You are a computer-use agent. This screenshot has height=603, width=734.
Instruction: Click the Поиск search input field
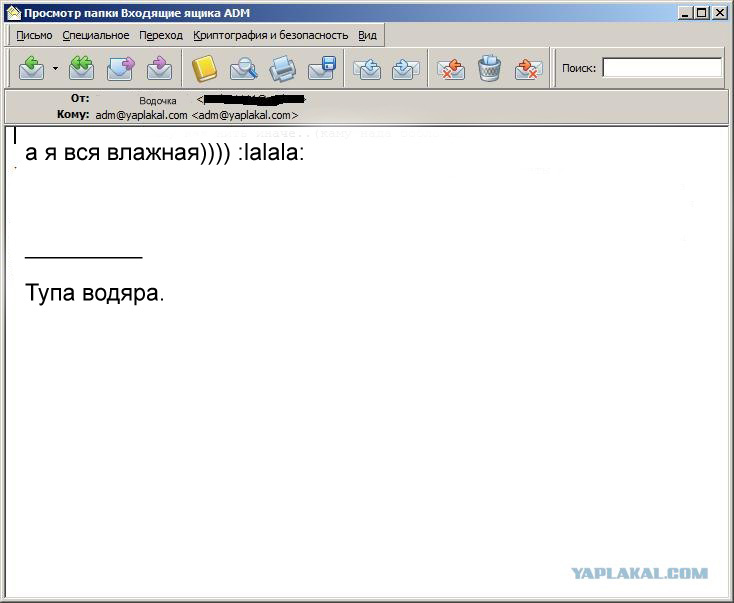click(x=662, y=67)
